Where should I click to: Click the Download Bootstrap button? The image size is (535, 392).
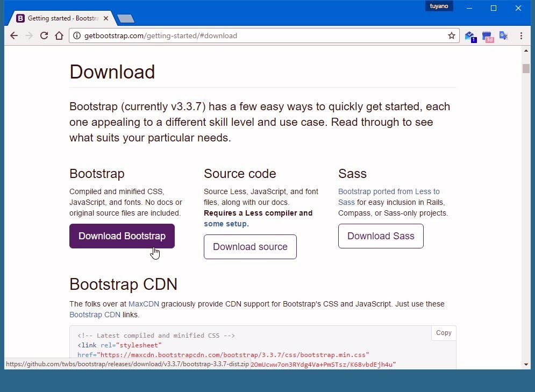(x=122, y=236)
